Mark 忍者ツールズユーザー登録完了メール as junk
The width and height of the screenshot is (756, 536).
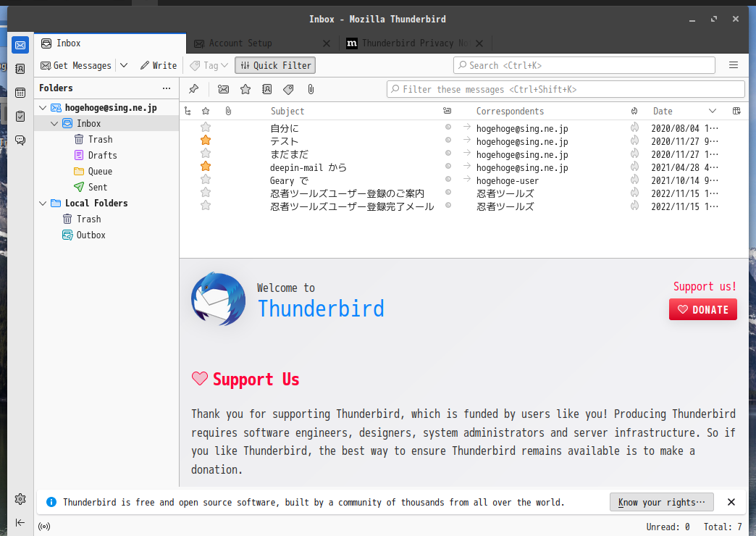click(634, 206)
